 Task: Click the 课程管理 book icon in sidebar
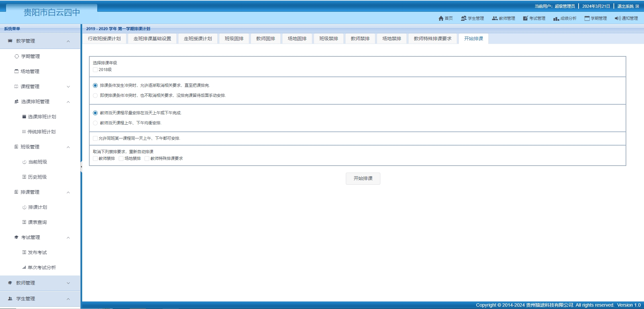click(x=16, y=86)
